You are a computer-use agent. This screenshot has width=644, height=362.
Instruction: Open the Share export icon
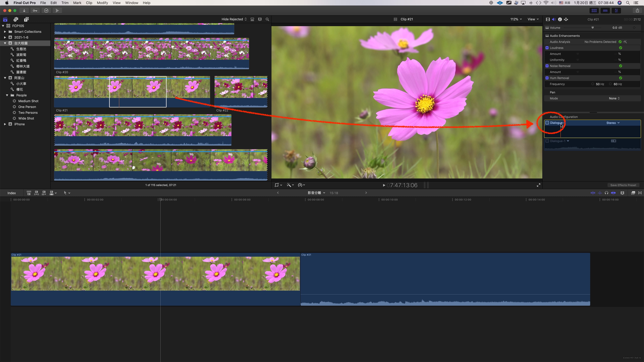coord(637,10)
